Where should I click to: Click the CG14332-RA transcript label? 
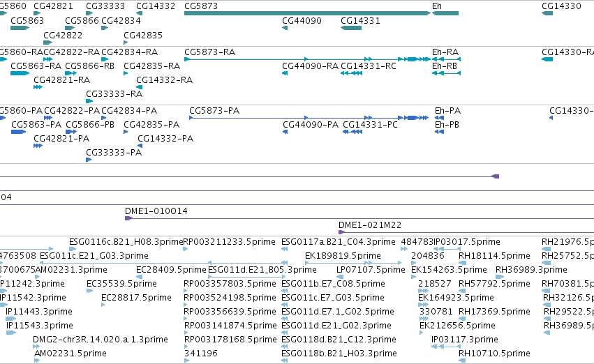[x=165, y=80]
